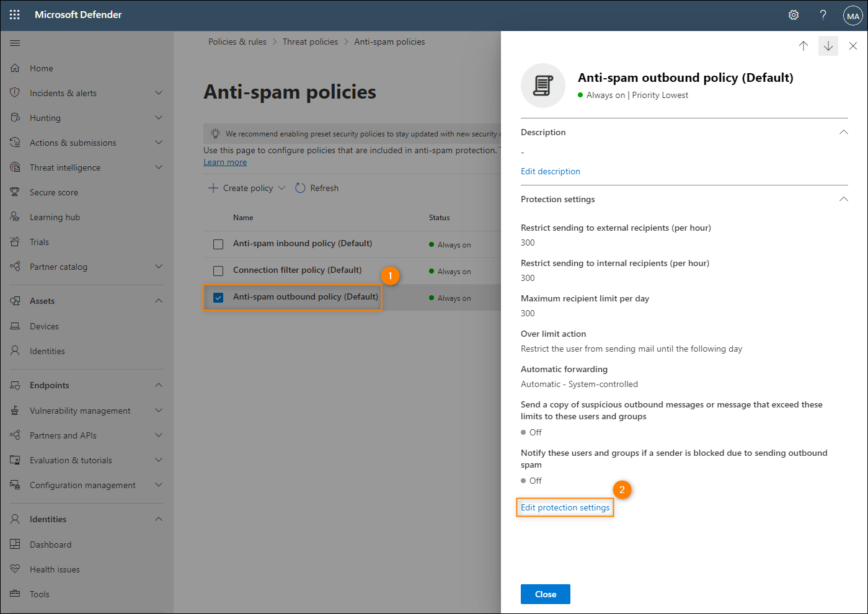Screen dimensions: 868x614
Task: Open Health issues in sidebar
Action: (55, 569)
